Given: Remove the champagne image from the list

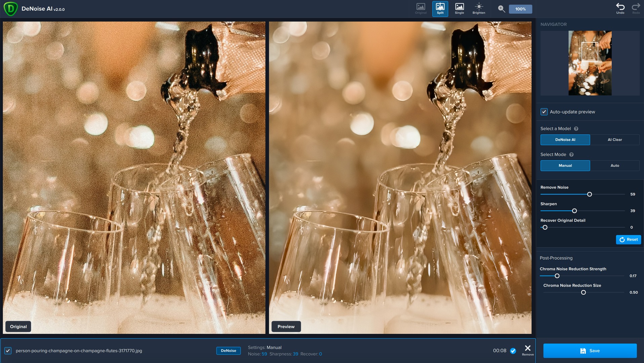Looking at the screenshot, I should pyautogui.click(x=527, y=350).
